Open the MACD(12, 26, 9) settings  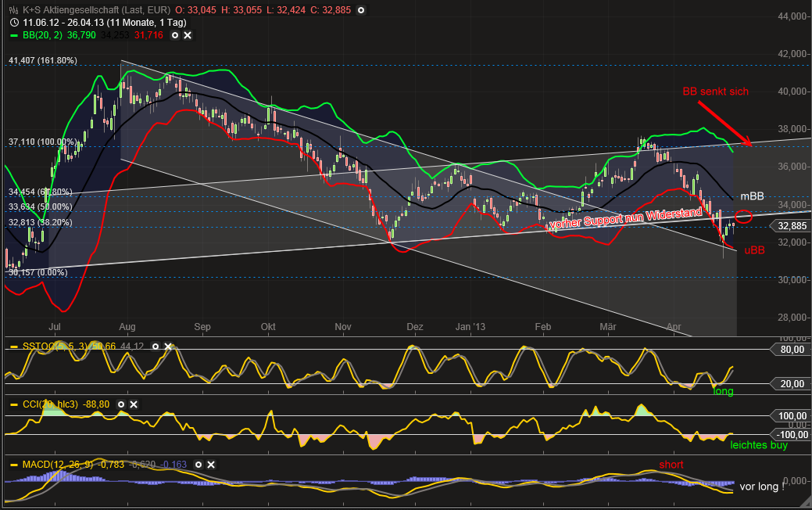(x=199, y=465)
